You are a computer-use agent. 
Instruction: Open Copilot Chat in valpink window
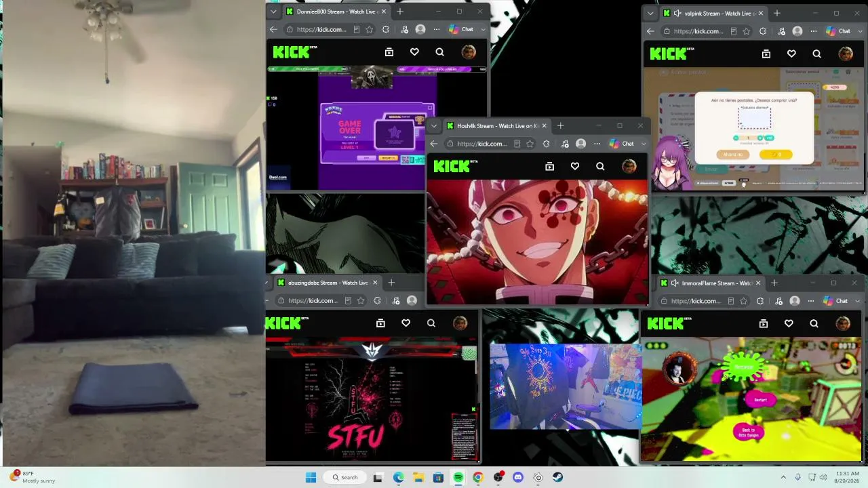point(838,31)
